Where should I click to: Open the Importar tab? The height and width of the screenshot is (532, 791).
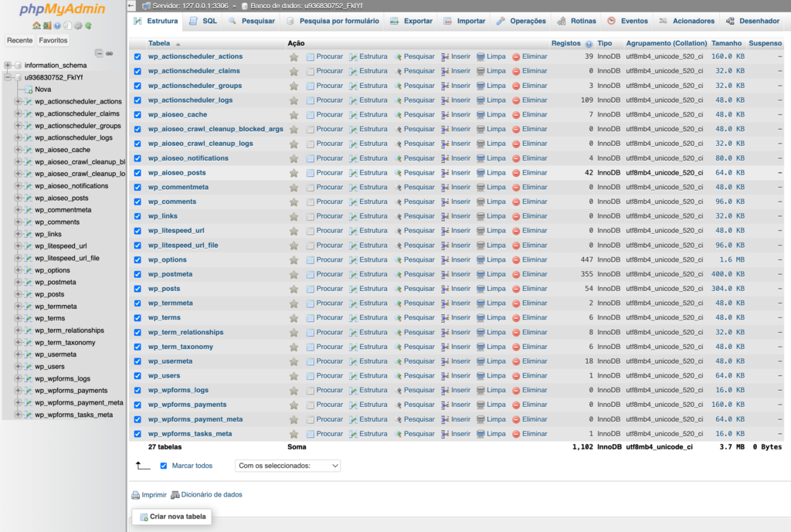coord(464,21)
